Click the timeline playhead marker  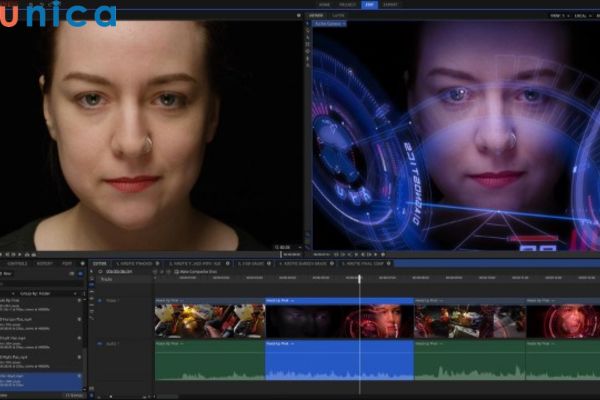point(360,277)
